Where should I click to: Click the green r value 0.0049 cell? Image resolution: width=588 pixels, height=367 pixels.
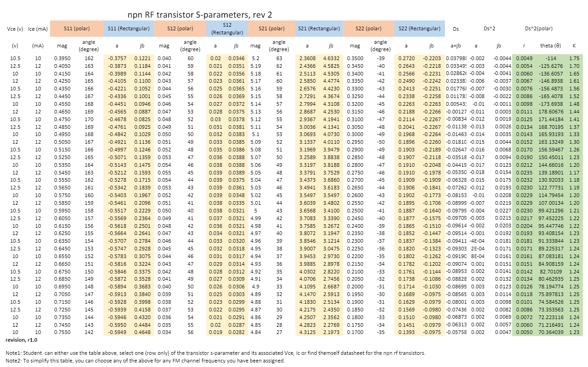coord(524,57)
